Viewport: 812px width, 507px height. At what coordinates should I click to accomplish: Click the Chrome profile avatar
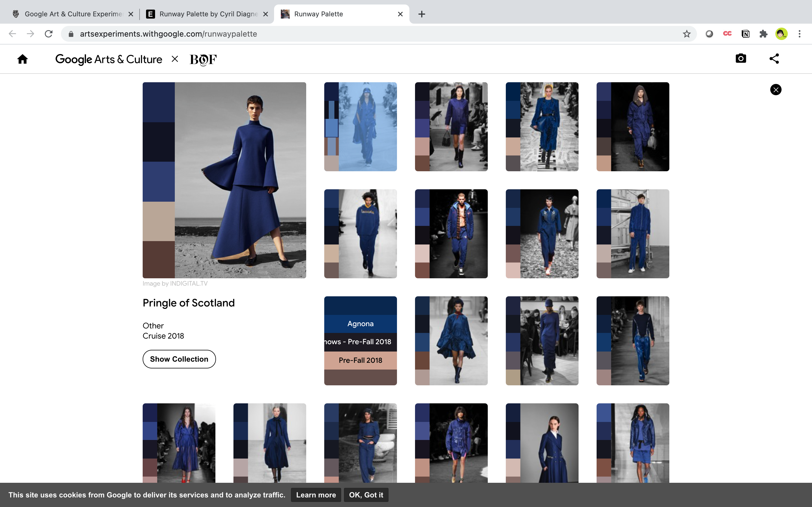coord(782,34)
